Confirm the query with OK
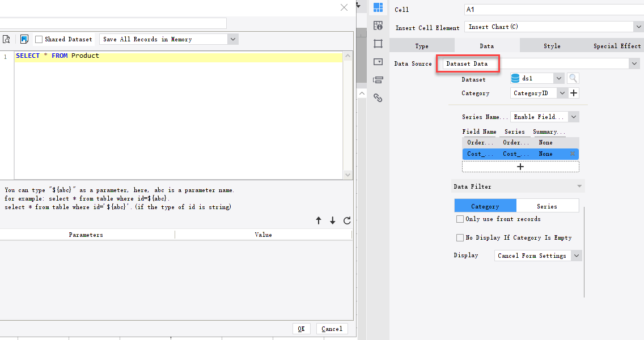Viewport: 644px width, 340px height. pyautogui.click(x=302, y=329)
